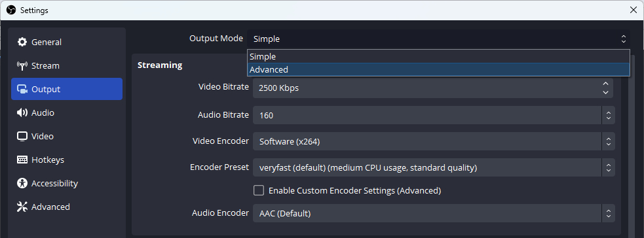644x238 pixels.
Task: Click the Video Bitrate label
Action: click(223, 87)
